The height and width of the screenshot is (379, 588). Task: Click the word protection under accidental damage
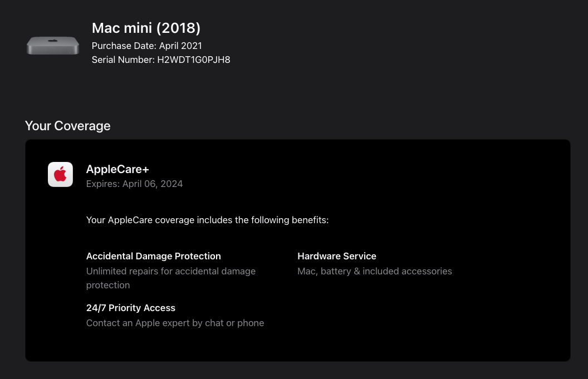click(108, 286)
